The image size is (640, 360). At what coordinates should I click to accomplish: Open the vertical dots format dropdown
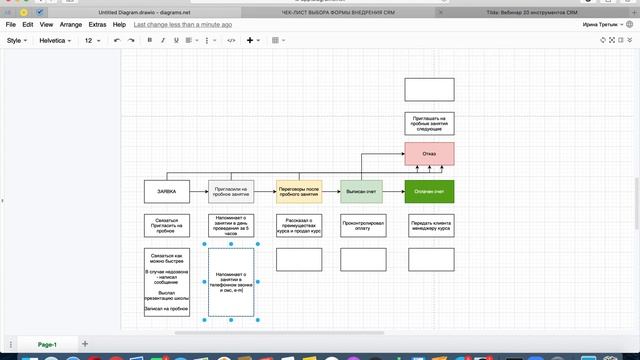point(210,40)
